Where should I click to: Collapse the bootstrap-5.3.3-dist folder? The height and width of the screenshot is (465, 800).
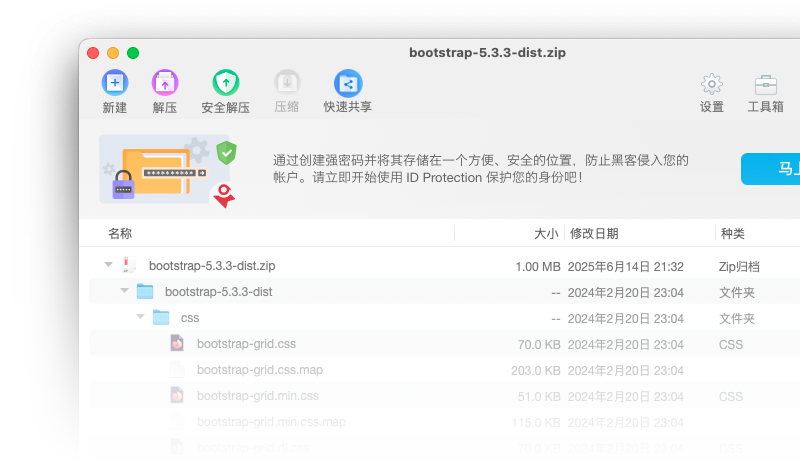(124, 290)
